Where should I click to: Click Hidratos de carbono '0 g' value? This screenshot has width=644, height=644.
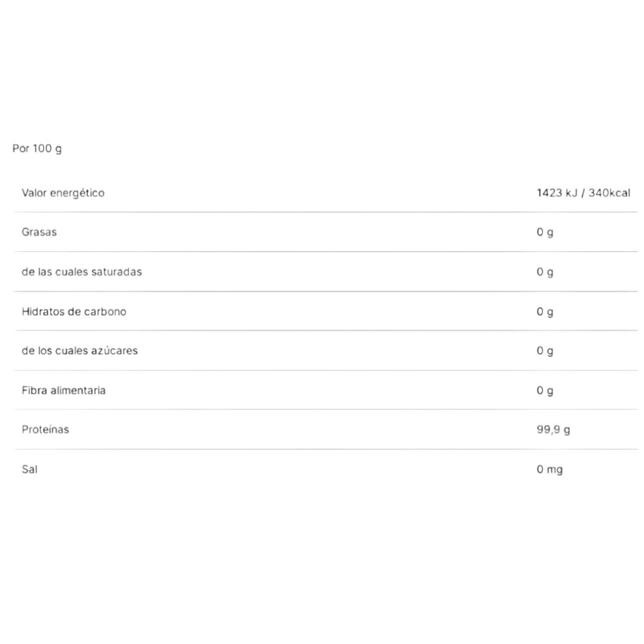click(545, 312)
